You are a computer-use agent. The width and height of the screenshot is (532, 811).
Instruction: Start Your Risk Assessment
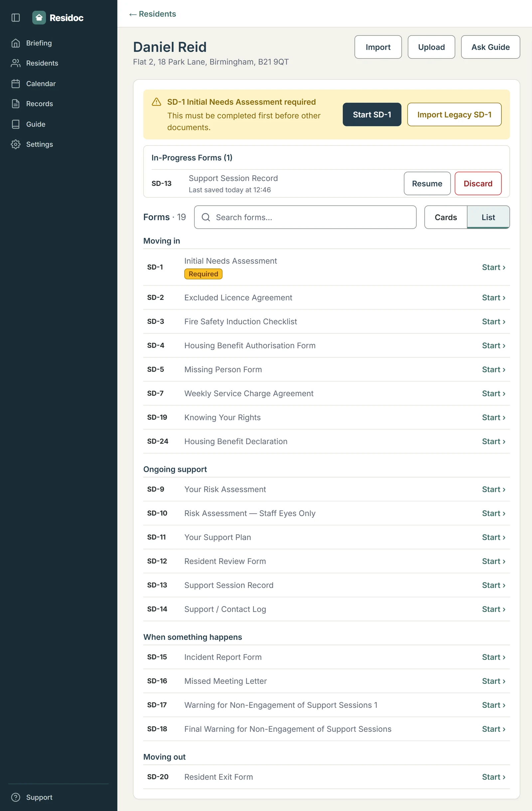pyautogui.click(x=493, y=489)
